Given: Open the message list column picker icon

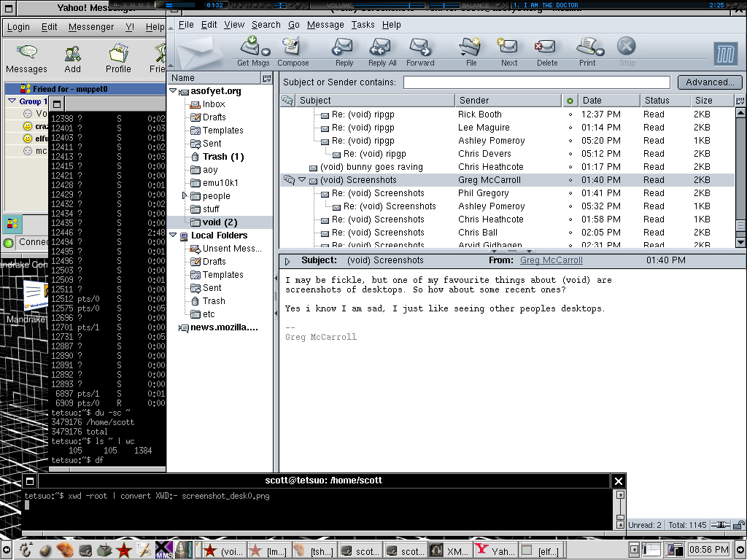Looking at the screenshot, I should pyautogui.click(x=740, y=101).
